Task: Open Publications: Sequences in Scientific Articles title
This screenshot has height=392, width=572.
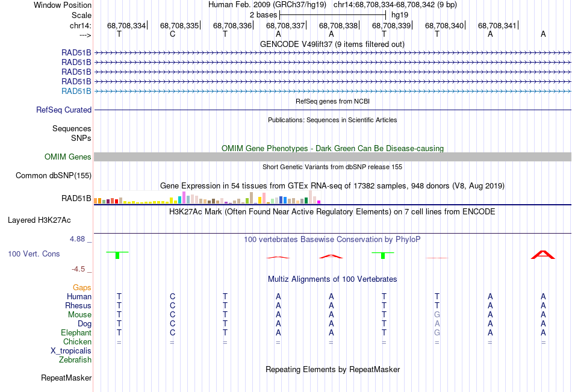Action: coord(332,120)
